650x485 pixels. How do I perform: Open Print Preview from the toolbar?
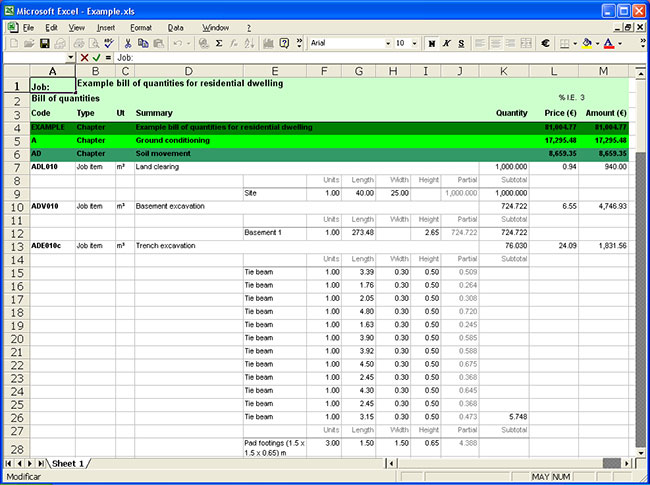[x=94, y=43]
